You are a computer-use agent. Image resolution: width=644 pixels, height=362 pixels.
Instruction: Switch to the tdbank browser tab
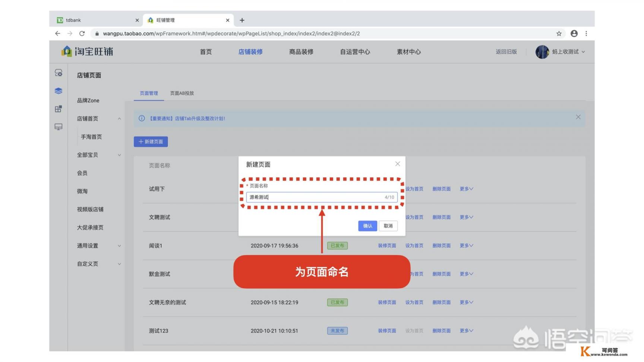pos(96,20)
